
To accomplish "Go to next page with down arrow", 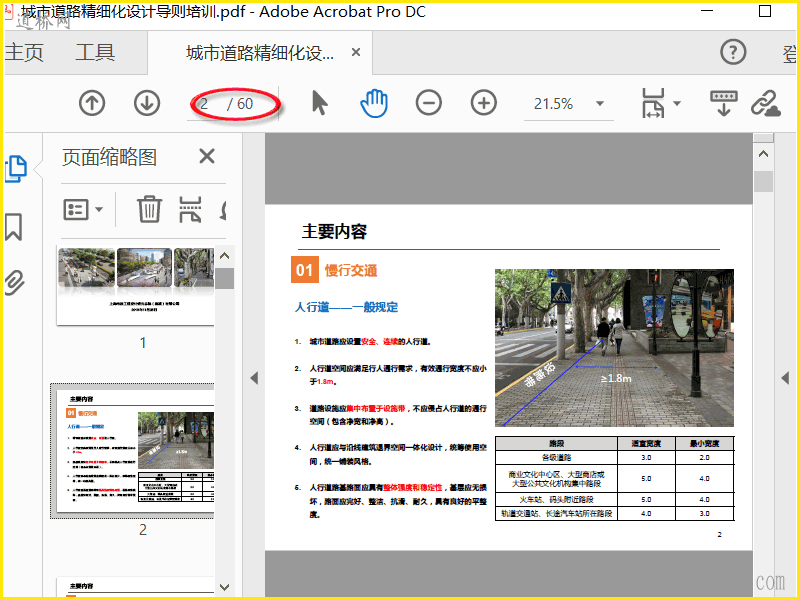I will point(147,103).
